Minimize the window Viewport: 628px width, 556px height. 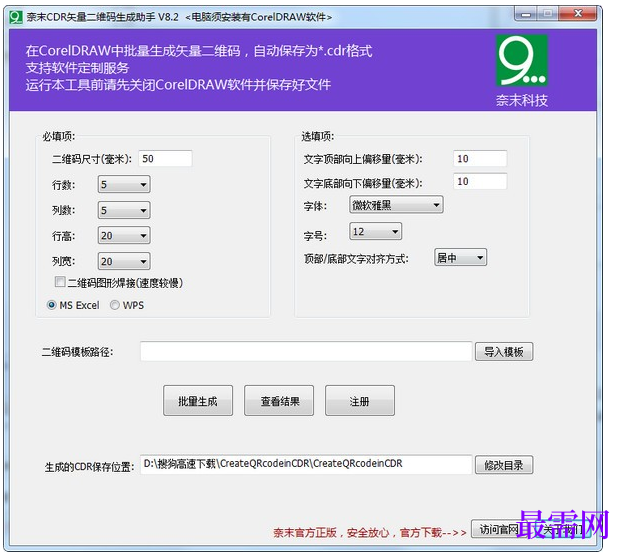[526, 14]
